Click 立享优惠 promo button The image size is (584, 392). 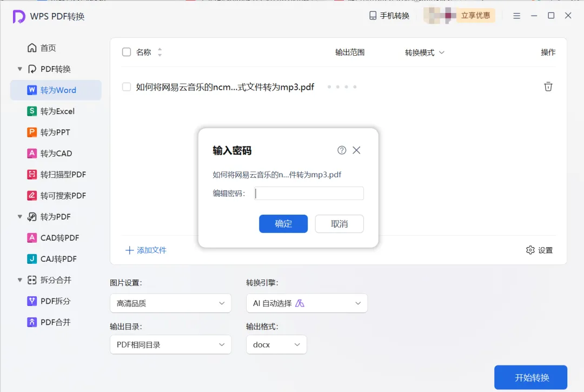[x=476, y=15]
